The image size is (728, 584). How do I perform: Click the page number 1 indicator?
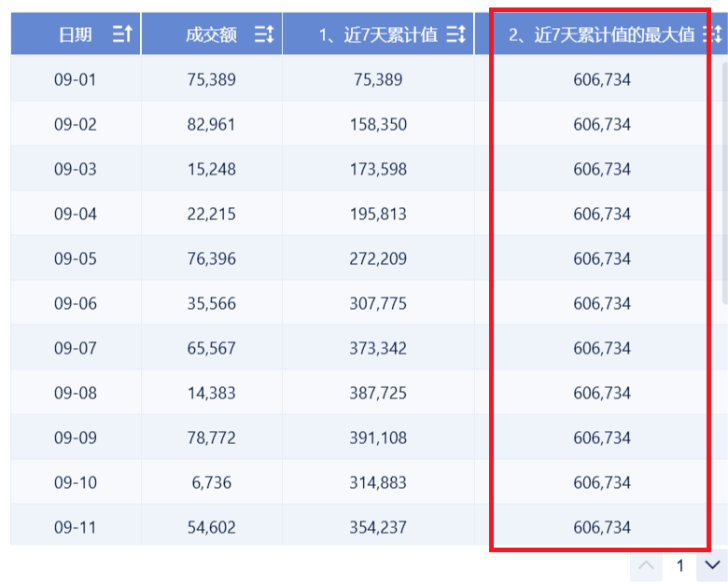pyautogui.click(x=679, y=565)
